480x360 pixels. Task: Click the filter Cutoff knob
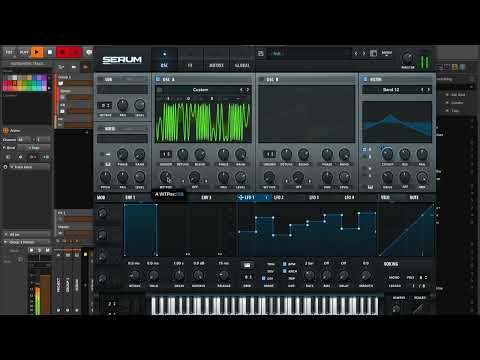tap(387, 154)
